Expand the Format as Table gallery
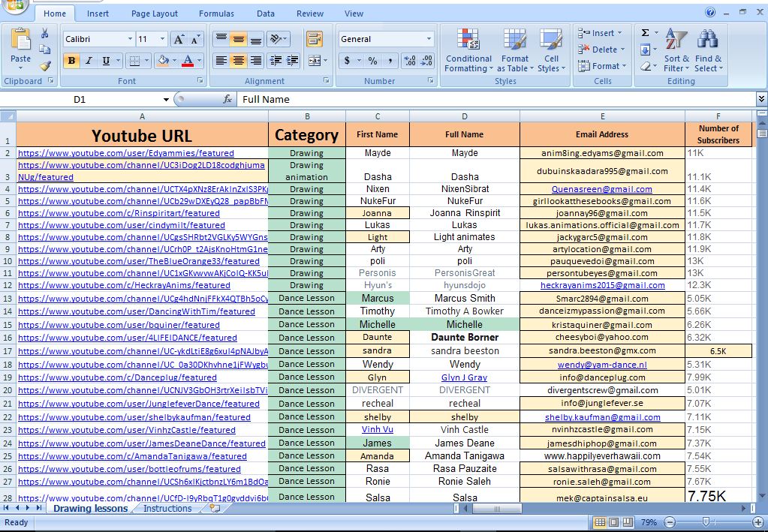The image size is (768, 532). [515, 51]
